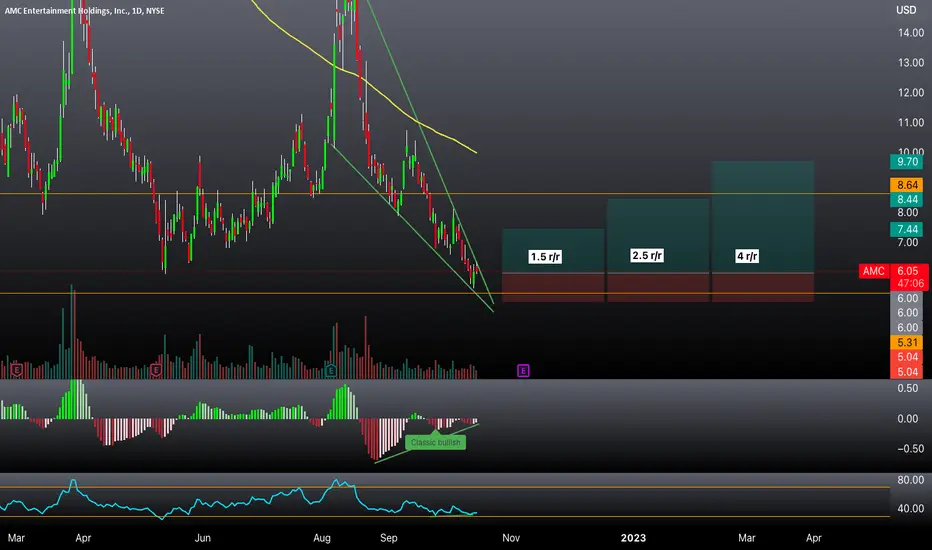Select the cyan RSI line
The width and height of the screenshot is (932, 550).
(238, 504)
